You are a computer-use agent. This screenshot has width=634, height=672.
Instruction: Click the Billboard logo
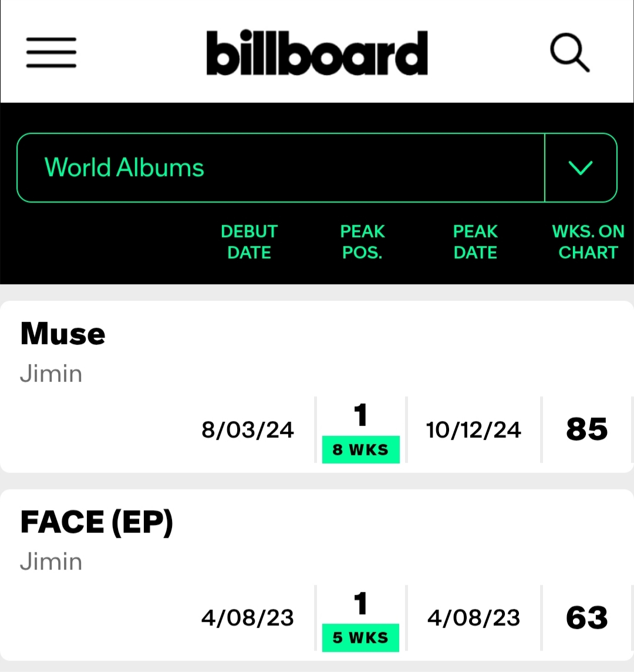click(x=316, y=53)
